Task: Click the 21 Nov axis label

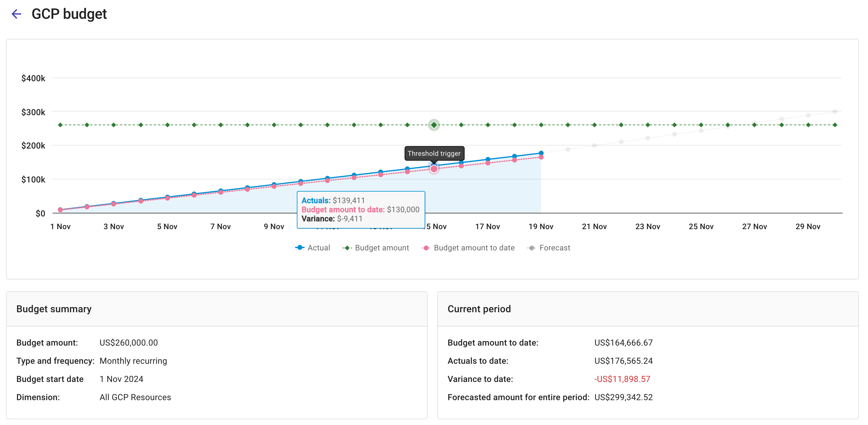Action: (x=595, y=227)
